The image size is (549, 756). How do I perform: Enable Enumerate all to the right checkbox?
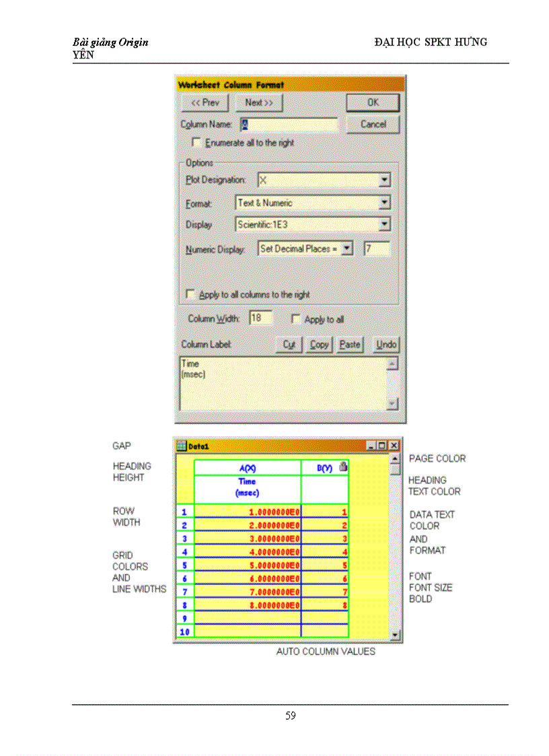click(x=196, y=143)
